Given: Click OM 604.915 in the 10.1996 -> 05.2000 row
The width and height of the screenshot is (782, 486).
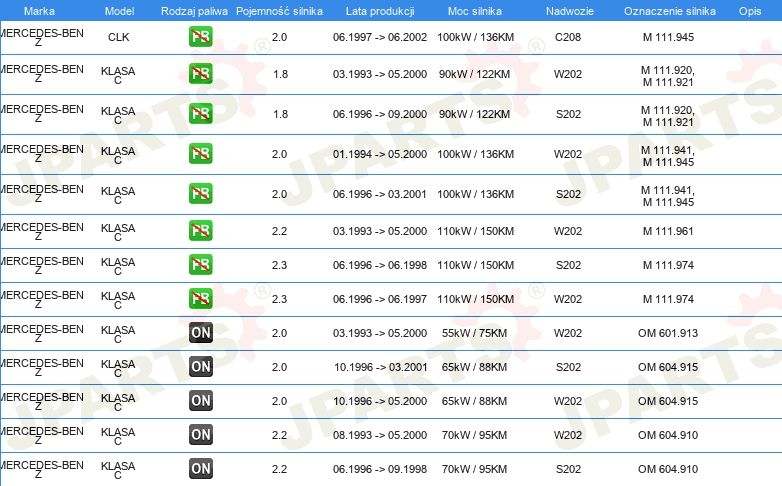Looking at the screenshot, I should click(x=668, y=401).
